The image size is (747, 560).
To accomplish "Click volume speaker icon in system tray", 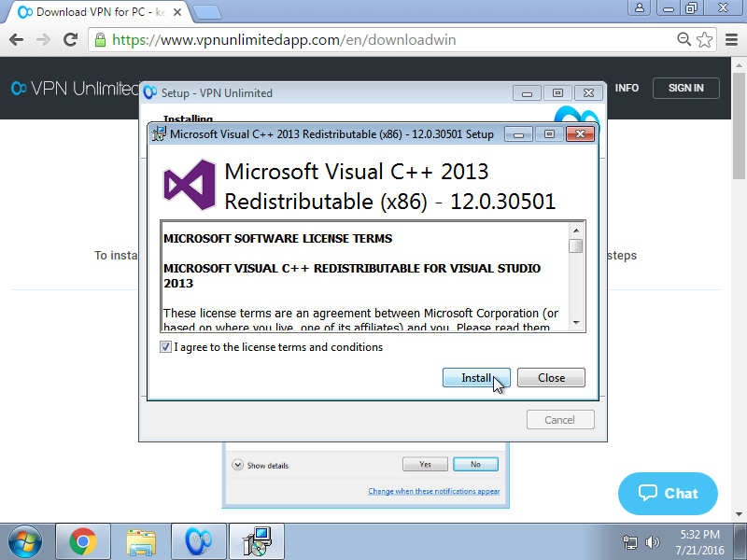I will pos(652,542).
